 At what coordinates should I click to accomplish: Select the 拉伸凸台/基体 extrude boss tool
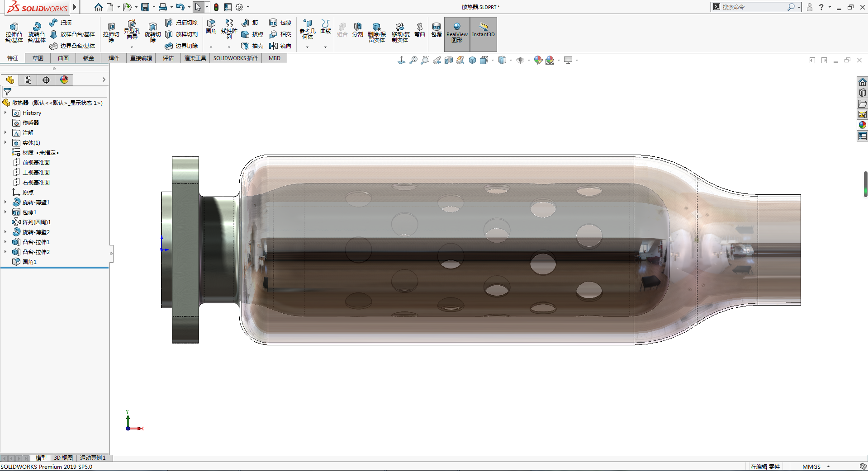14,33
